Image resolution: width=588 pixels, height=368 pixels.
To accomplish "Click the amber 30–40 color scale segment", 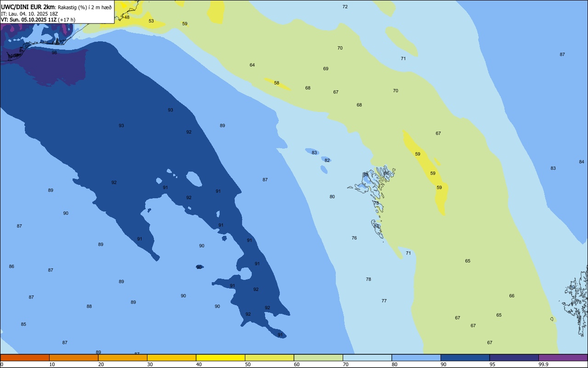I will click(x=171, y=357).
